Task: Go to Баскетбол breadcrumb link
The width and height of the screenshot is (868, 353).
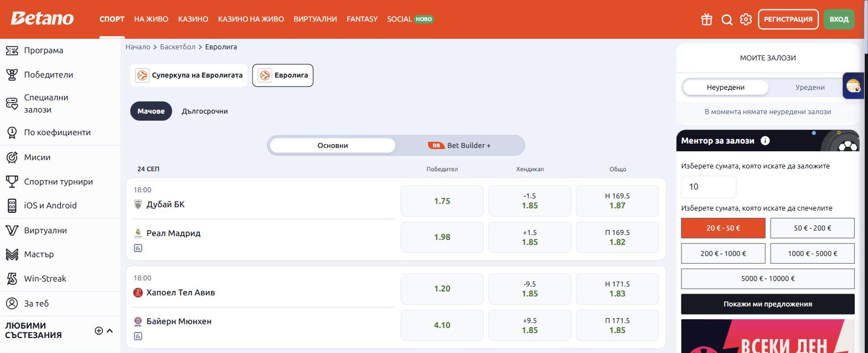Action: tap(178, 47)
